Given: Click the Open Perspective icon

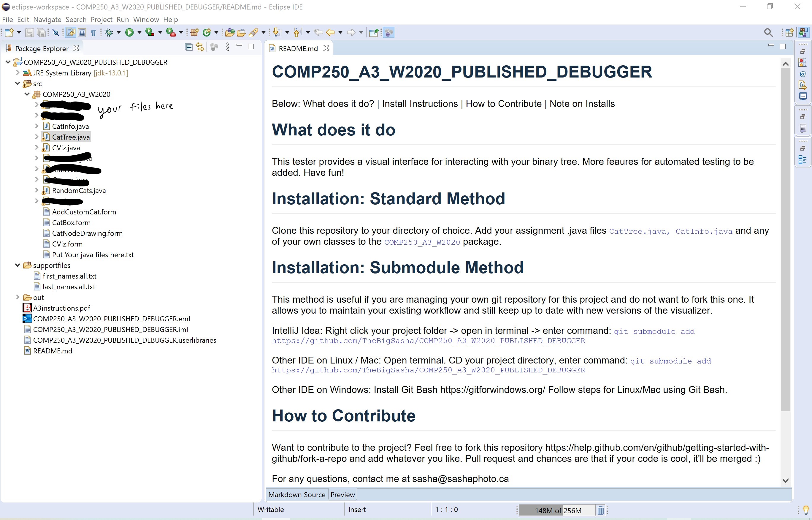Looking at the screenshot, I should point(789,32).
